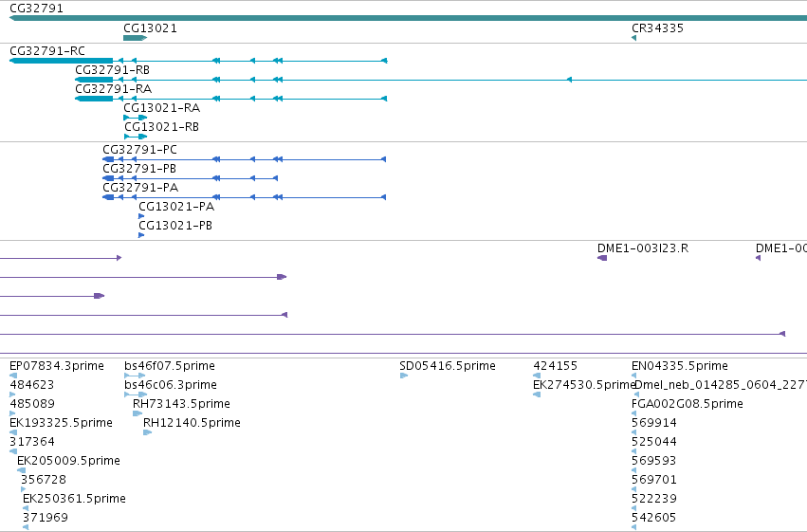Screen dimensions: 807x532
Task: Select the 569914 feature label
Action: (x=653, y=422)
